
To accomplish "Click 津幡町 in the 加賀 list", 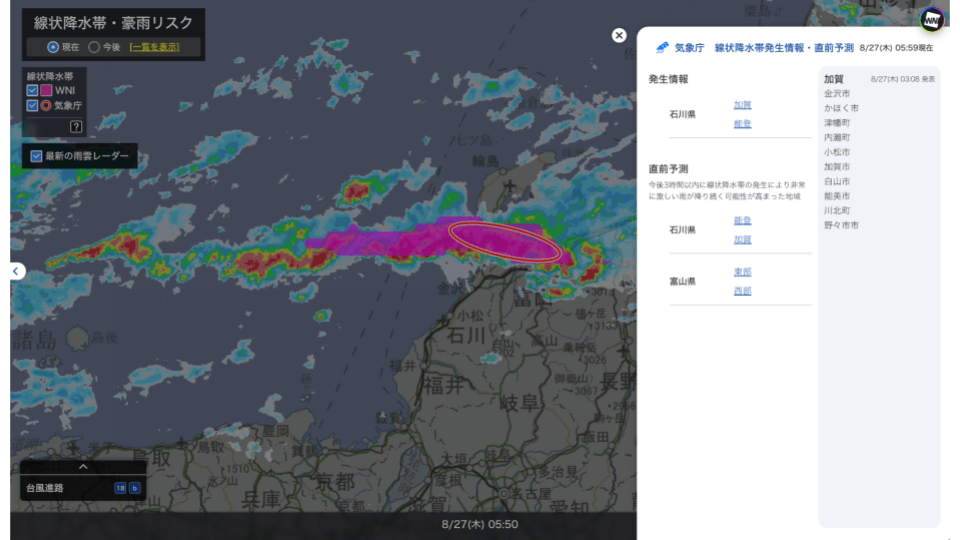I will (x=836, y=123).
